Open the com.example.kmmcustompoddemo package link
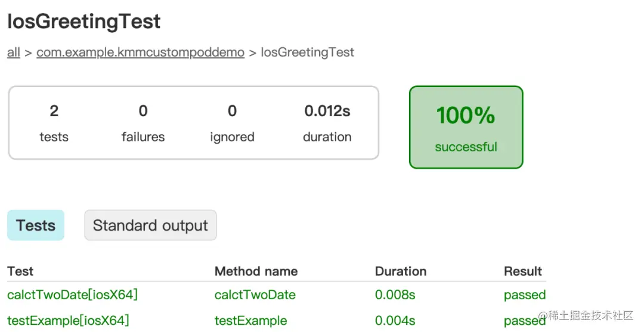Viewport: 644px width, 332px height. click(x=140, y=52)
